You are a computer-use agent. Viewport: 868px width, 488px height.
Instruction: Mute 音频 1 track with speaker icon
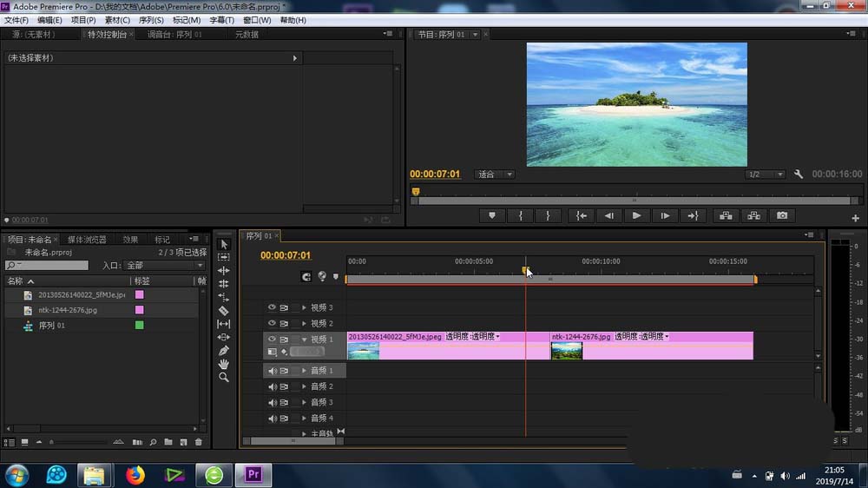coord(272,371)
